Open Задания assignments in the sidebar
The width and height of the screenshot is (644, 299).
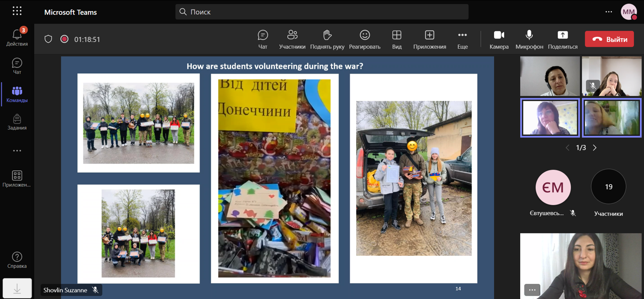point(17,122)
